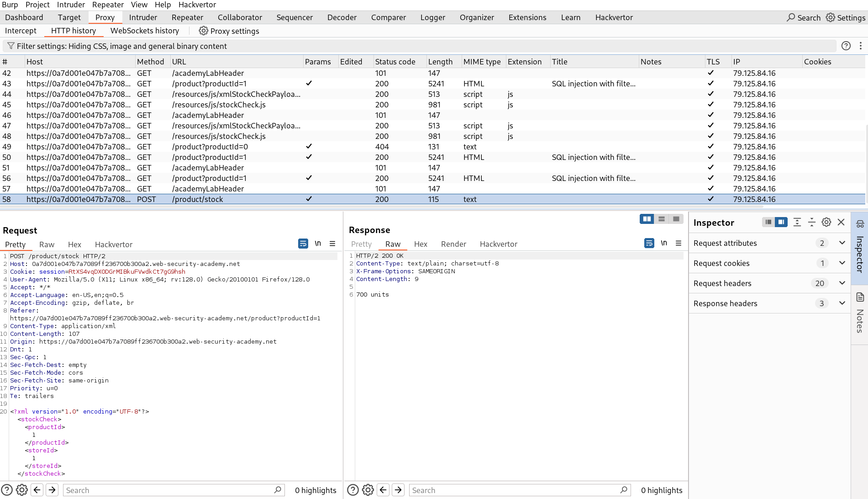This screenshot has height=499, width=868.
Task: Dock Inspector to right layout toggle
Action: point(781,222)
